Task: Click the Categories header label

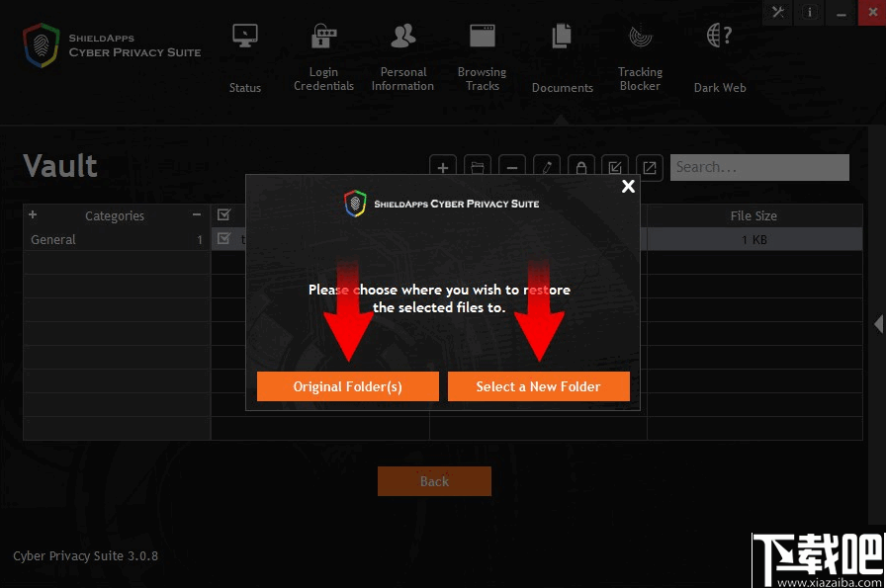Action: [115, 215]
